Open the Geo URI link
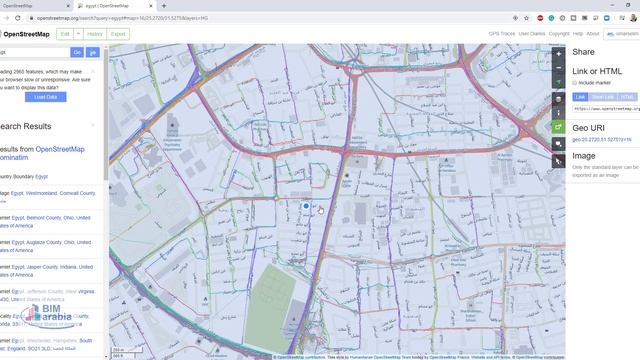This screenshot has height=360, width=640. coord(602,140)
